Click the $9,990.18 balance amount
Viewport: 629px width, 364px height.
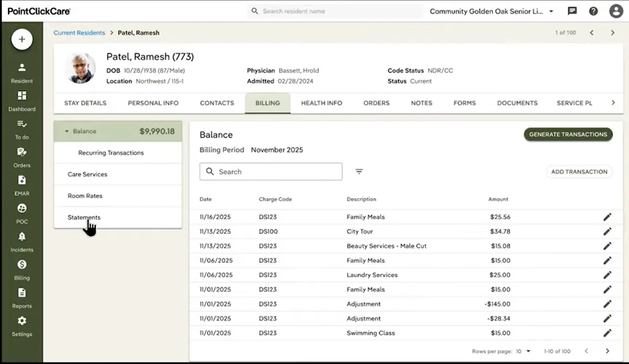pyautogui.click(x=157, y=131)
